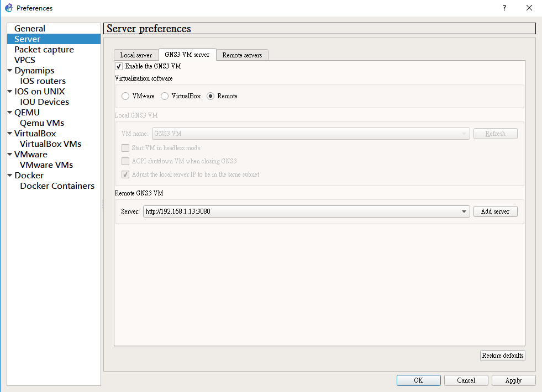Toggle Start VM in headless mode
Image resolution: width=542 pixels, height=392 pixels.
tap(125, 148)
